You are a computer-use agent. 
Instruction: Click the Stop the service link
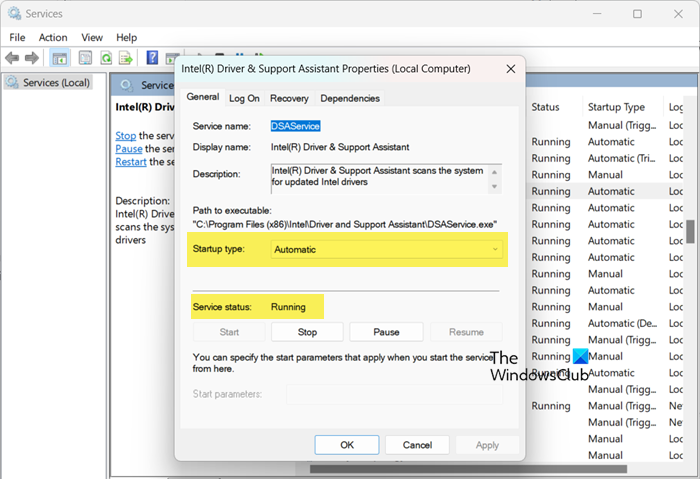(125, 136)
